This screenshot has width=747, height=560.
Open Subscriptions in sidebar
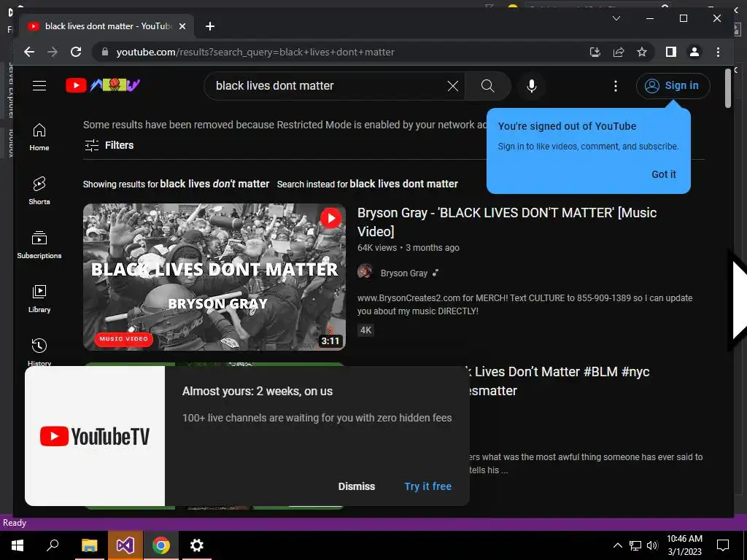39,245
